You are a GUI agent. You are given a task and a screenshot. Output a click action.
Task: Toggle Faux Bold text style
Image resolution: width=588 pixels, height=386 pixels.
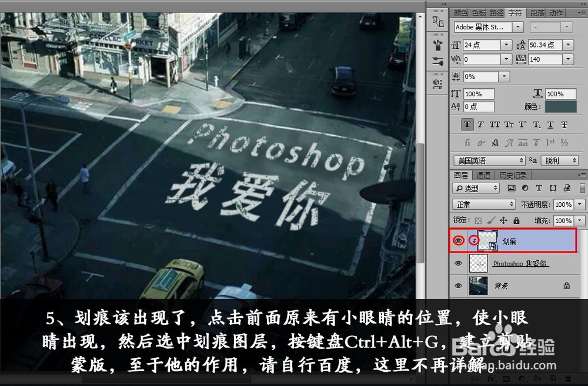467,125
